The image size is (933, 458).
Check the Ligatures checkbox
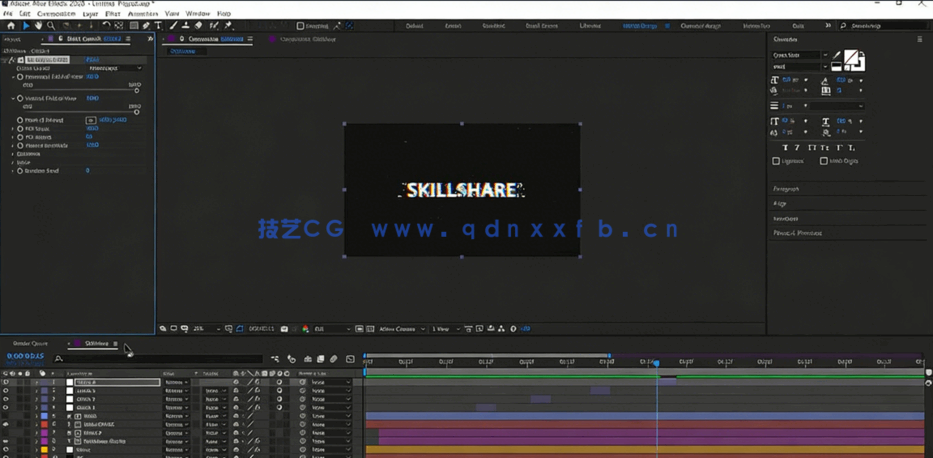pyautogui.click(x=777, y=161)
